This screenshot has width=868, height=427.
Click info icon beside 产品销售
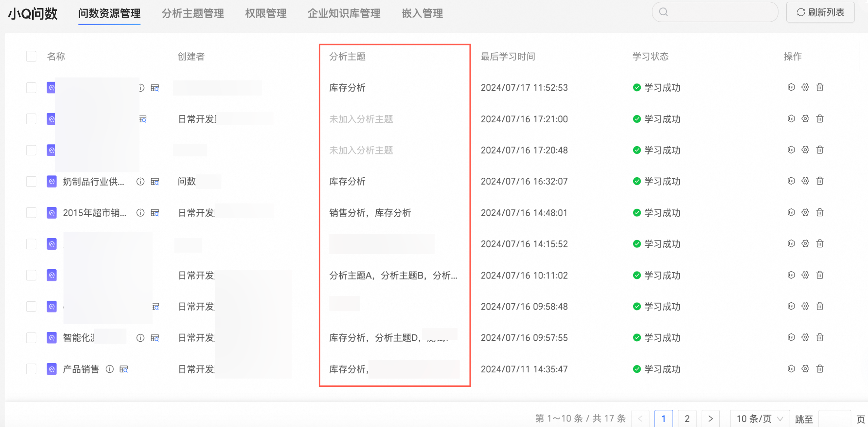[109, 369]
